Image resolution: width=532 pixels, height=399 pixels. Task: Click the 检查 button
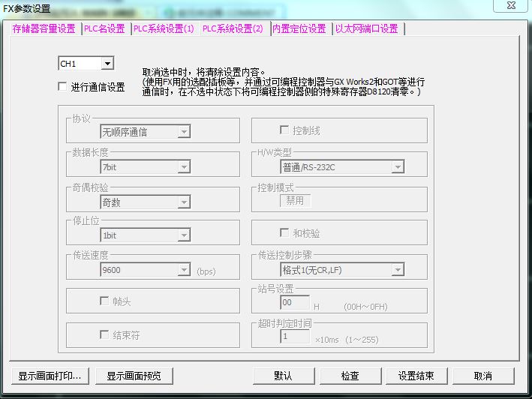350,376
